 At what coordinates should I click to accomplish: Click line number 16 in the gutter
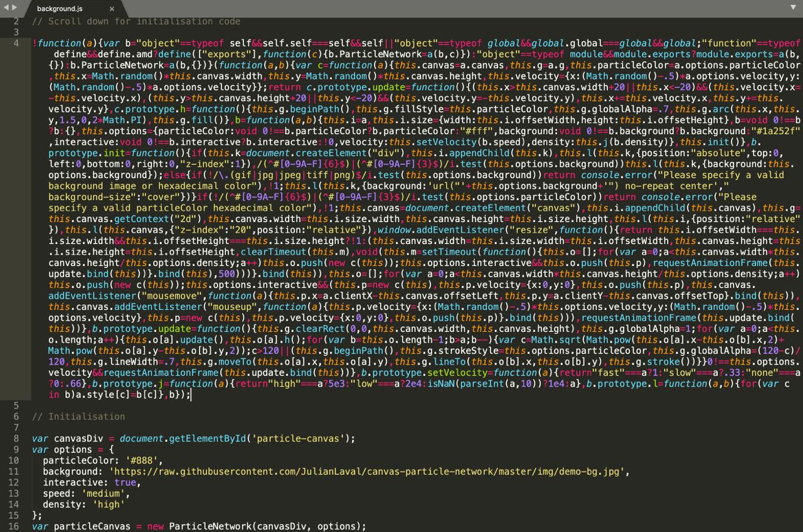(13, 526)
